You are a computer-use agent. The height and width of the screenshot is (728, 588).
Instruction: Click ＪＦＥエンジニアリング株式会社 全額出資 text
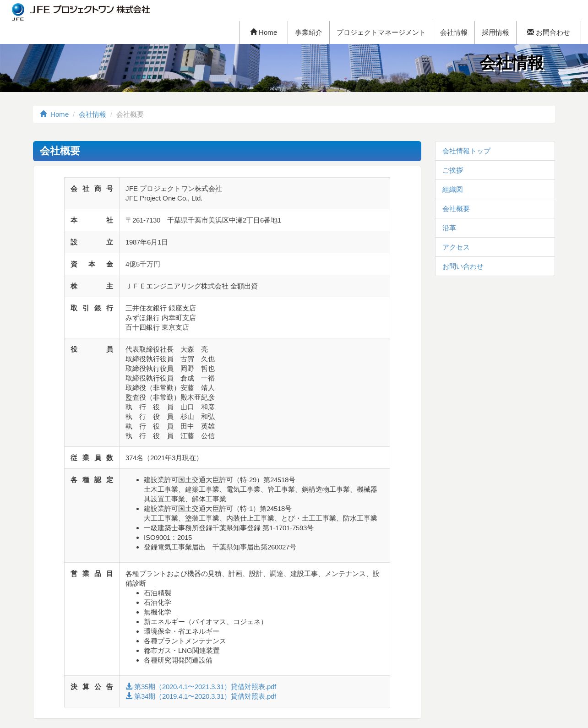[191, 286]
